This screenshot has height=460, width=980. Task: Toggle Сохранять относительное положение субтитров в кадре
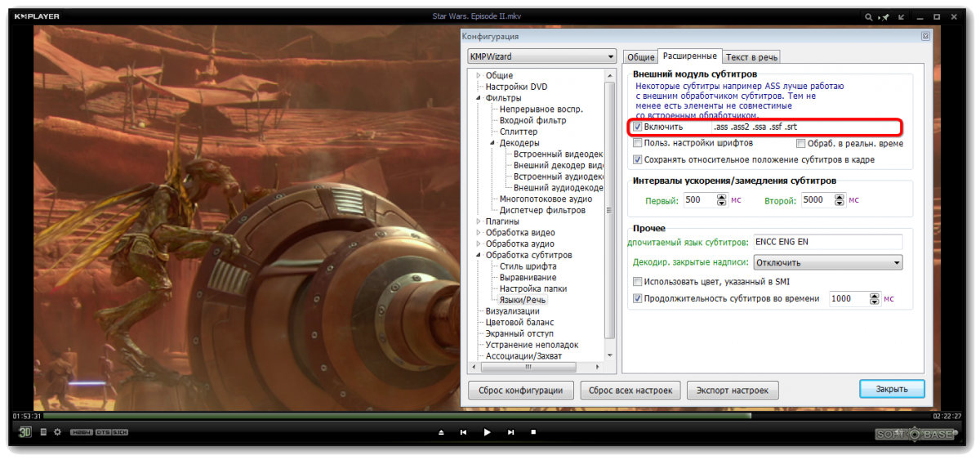tap(638, 160)
